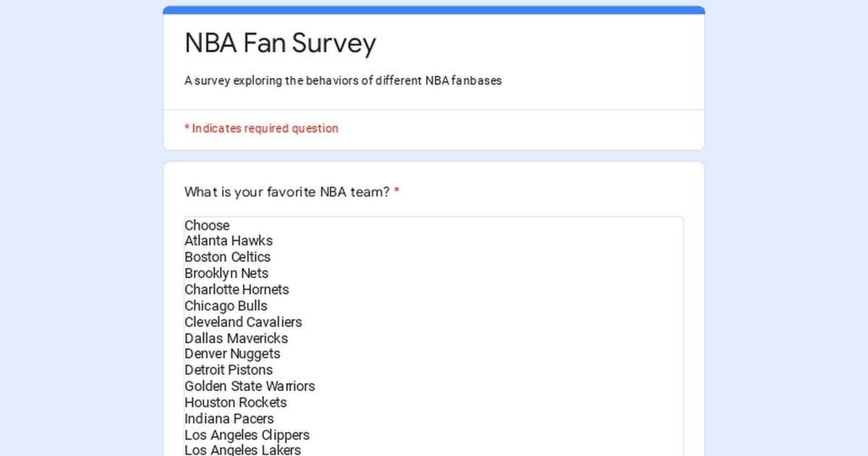
Task: Choose Atlanta Hawks from the team list
Action: coord(229,241)
